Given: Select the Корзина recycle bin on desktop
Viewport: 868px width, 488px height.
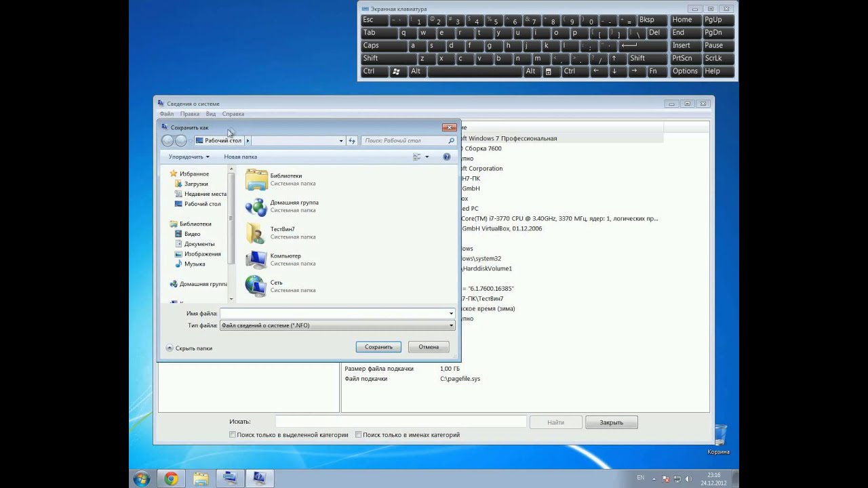Looking at the screenshot, I should [719, 439].
